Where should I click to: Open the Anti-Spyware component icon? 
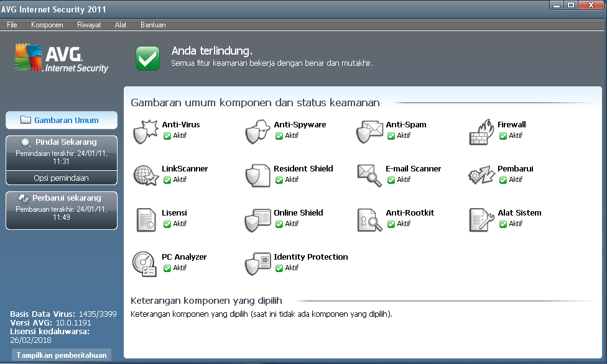(257, 132)
